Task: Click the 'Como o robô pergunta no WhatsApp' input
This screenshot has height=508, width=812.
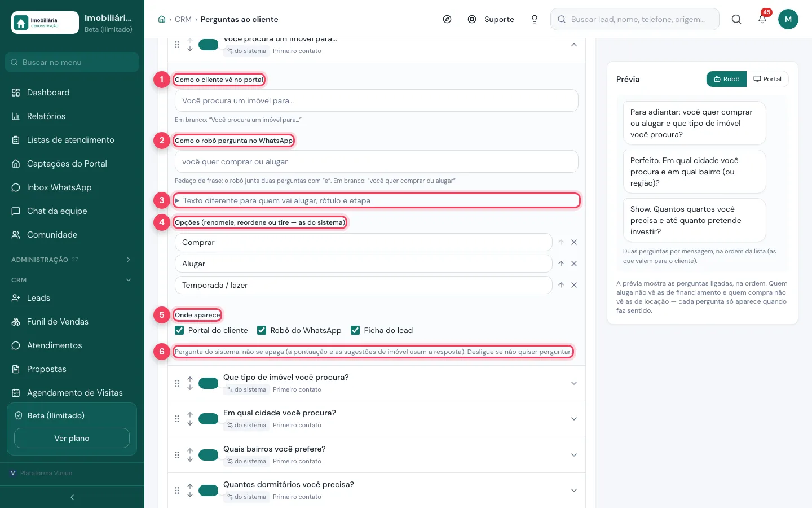Action: (376, 161)
